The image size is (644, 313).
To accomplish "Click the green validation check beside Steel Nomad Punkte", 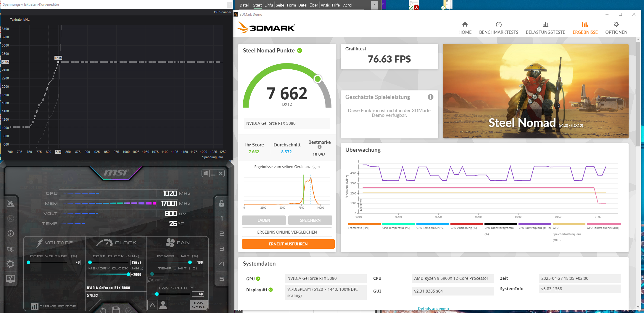I will coord(300,50).
